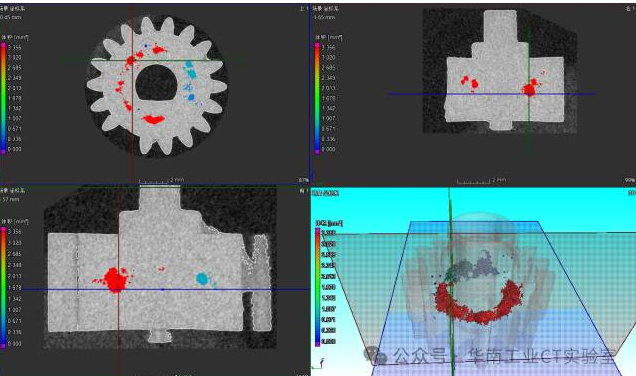
Task: Click the vertical red crosshair line in gear view
Action: [132, 93]
